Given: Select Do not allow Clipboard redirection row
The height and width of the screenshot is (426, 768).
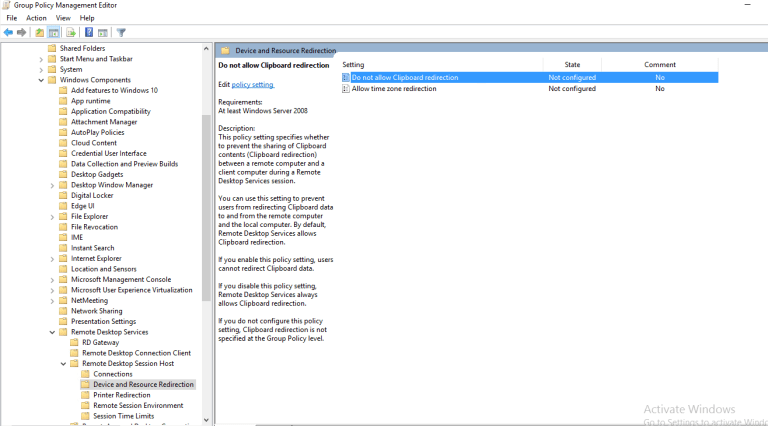Looking at the screenshot, I should pyautogui.click(x=529, y=77).
